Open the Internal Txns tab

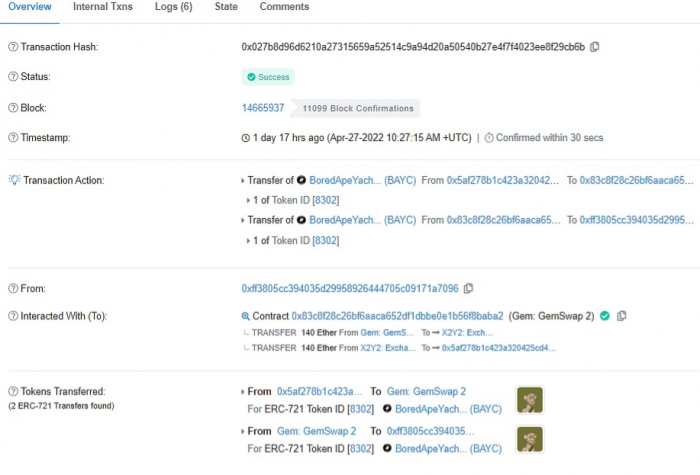[103, 7]
